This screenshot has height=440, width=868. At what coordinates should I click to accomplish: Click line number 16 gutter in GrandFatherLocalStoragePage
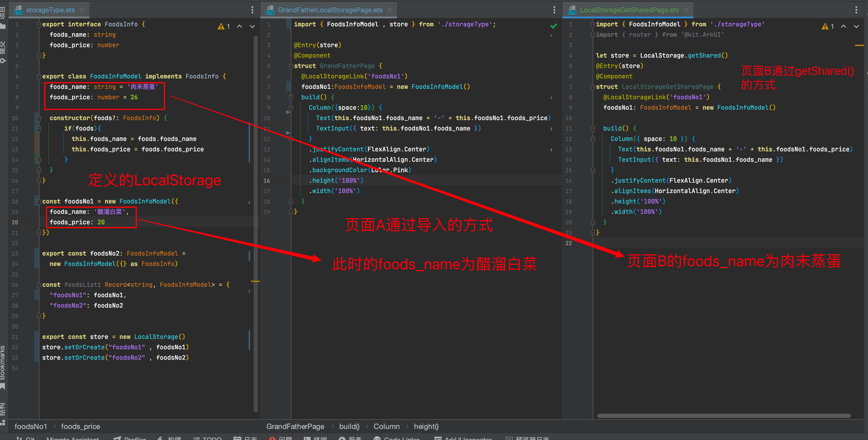tap(266, 181)
